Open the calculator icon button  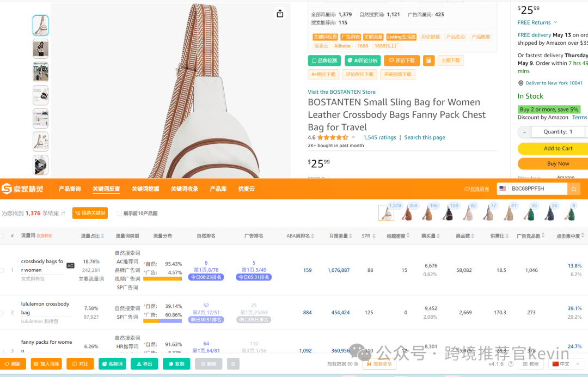[x=428, y=60]
